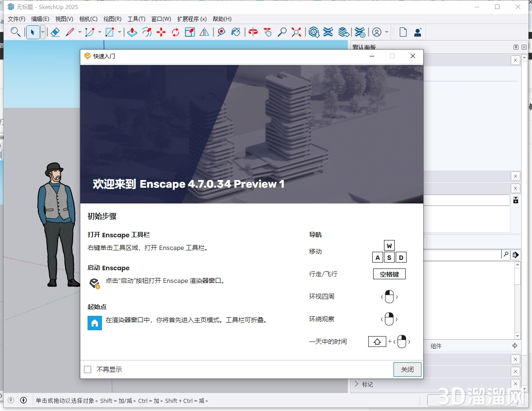Select the Flip mirror tool
The height and width of the screenshot is (411, 532).
tap(204, 32)
